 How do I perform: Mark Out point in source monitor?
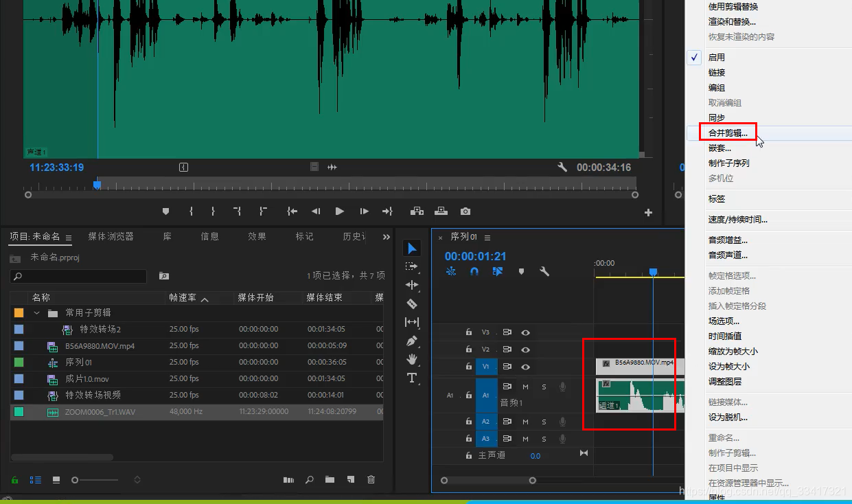[213, 211]
